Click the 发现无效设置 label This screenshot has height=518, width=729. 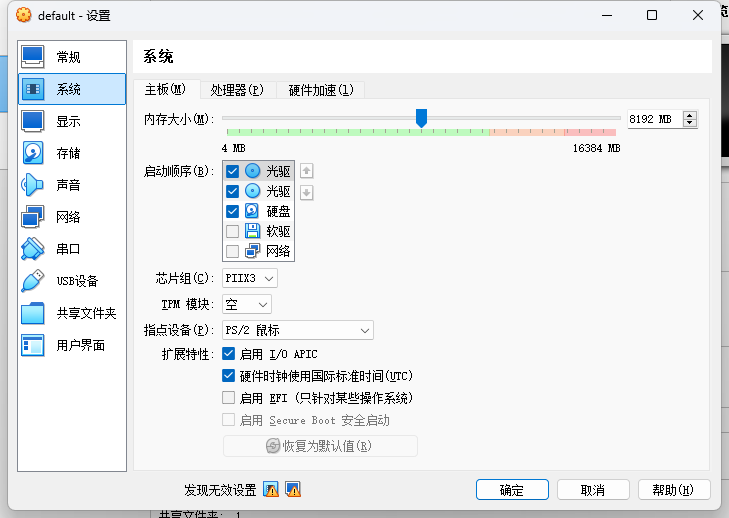pos(220,490)
